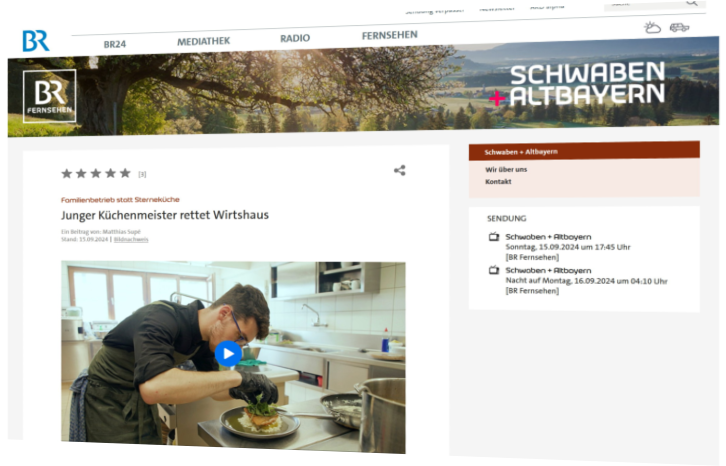The image size is (726, 466).
Task: Open the weather icon in the header
Action: (x=652, y=28)
